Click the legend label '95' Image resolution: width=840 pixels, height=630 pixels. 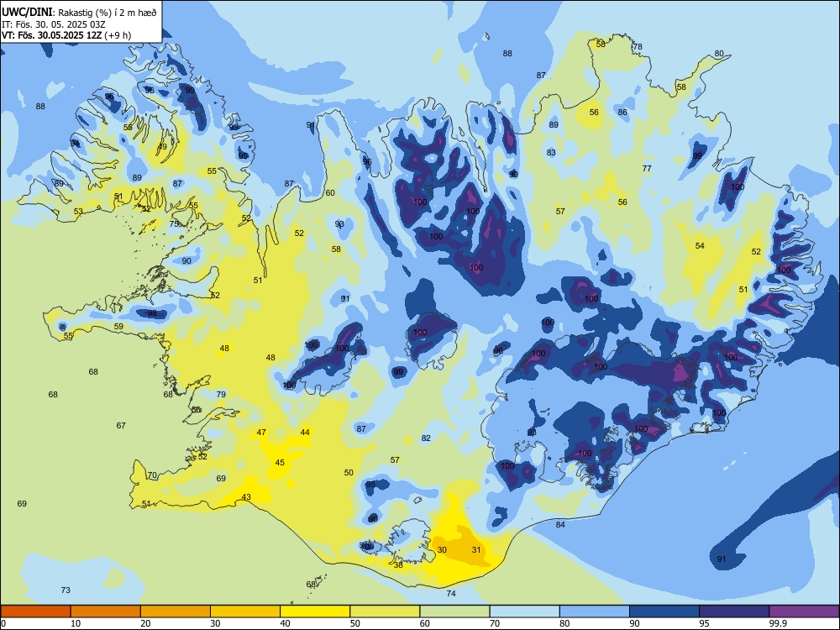click(x=705, y=623)
